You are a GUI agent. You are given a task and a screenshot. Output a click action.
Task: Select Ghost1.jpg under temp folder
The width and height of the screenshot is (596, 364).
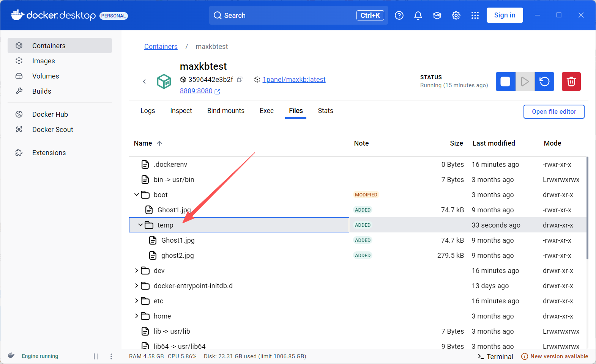tap(358, 240)
